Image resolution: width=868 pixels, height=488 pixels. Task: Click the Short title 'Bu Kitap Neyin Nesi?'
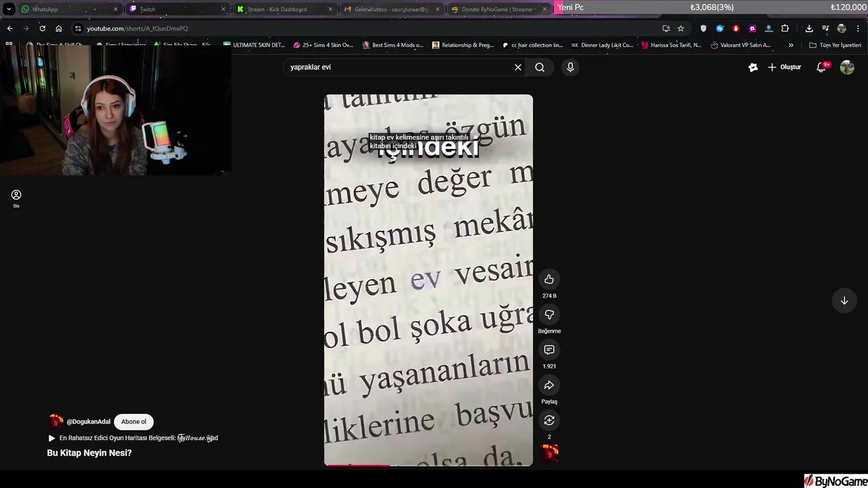click(x=90, y=453)
